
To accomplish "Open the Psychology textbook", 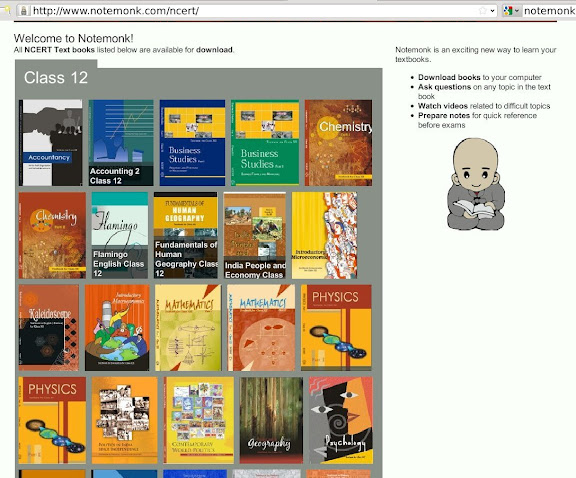I will [341, 420].
